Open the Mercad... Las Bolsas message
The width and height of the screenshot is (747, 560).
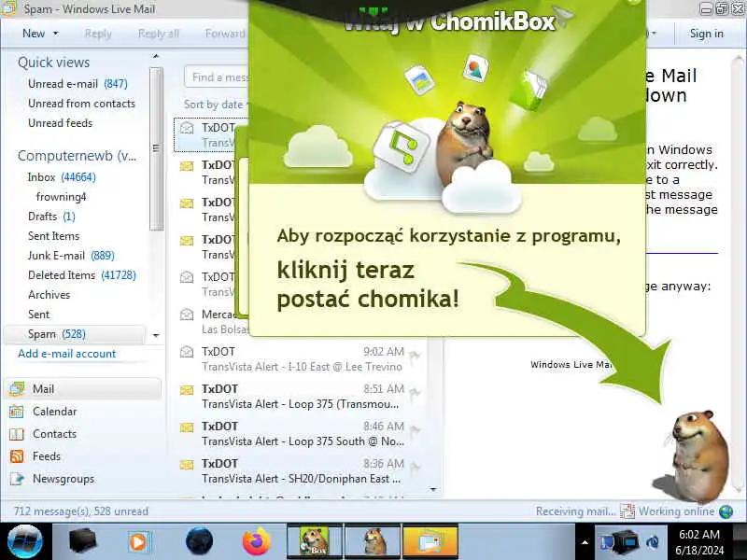click(x=212, y=322)
